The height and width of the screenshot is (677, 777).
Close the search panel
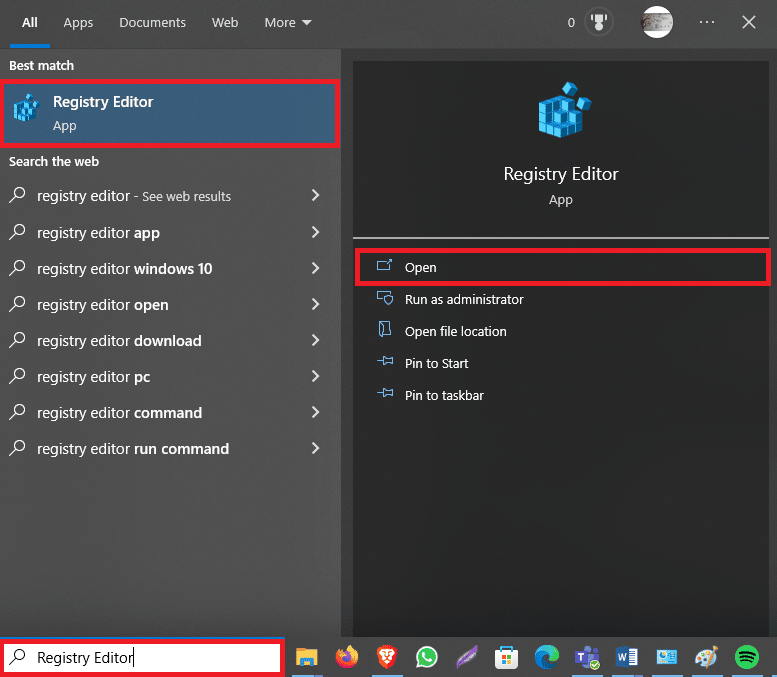click(749, 22)
